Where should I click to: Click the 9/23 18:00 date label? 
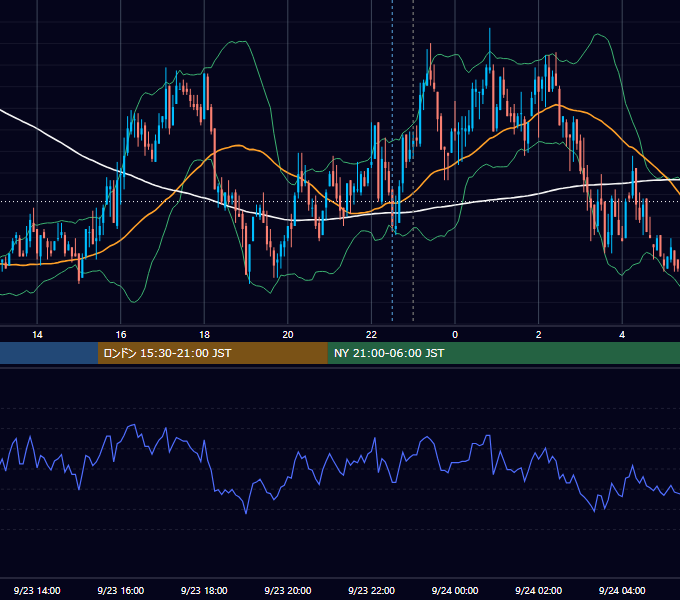click(204, 590)
